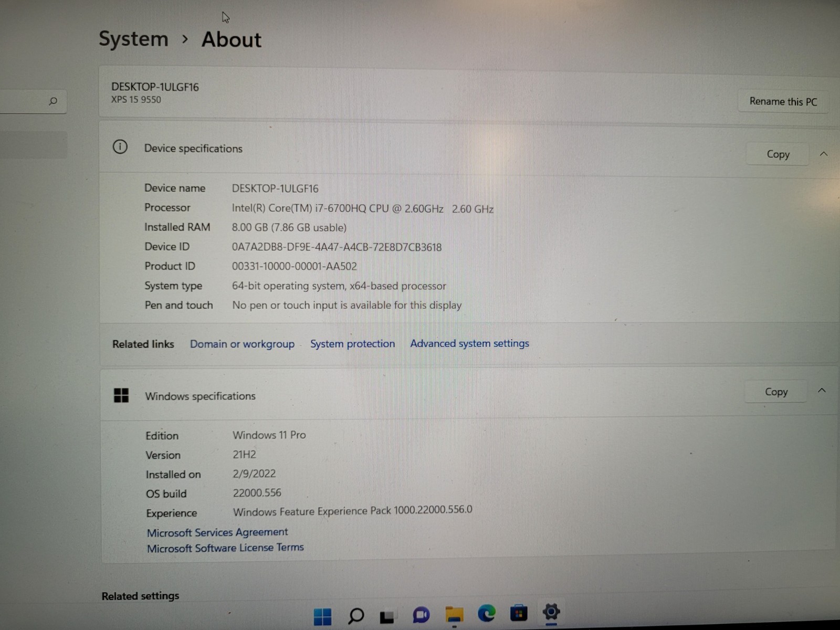840x630 pixels.
Task: Select No pen or touch input text
Action: (x=347, y=305)
